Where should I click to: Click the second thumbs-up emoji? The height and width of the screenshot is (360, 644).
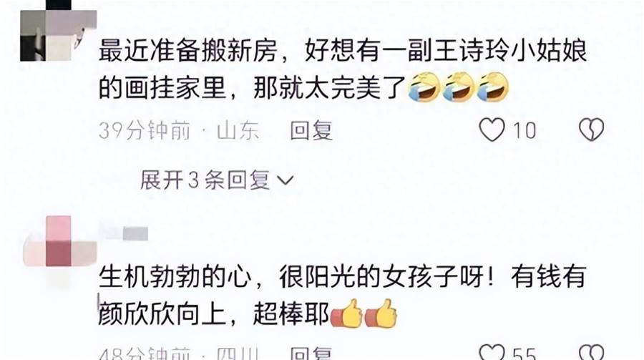(x=381, y=313)
